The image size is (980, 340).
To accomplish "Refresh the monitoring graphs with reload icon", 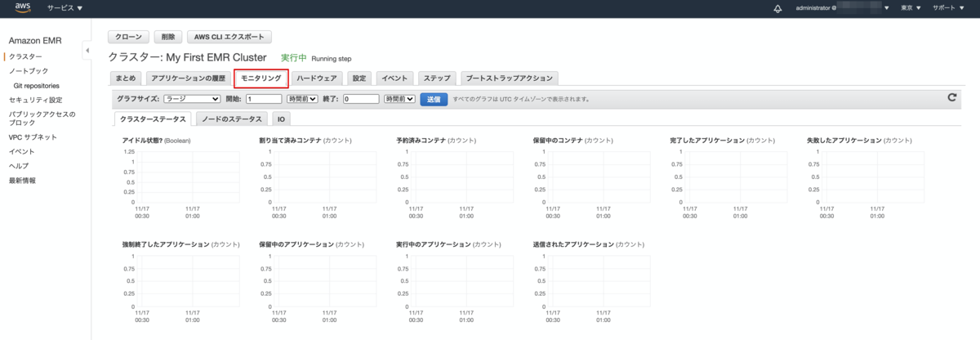I will point(951,97).
